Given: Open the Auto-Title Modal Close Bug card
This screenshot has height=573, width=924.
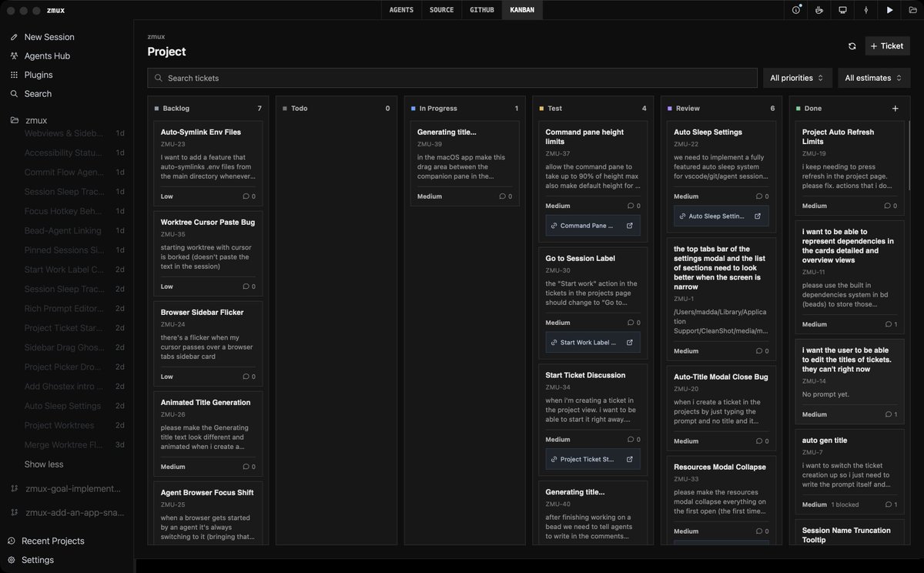Looking at the screenshot, I should pos(721,407).
